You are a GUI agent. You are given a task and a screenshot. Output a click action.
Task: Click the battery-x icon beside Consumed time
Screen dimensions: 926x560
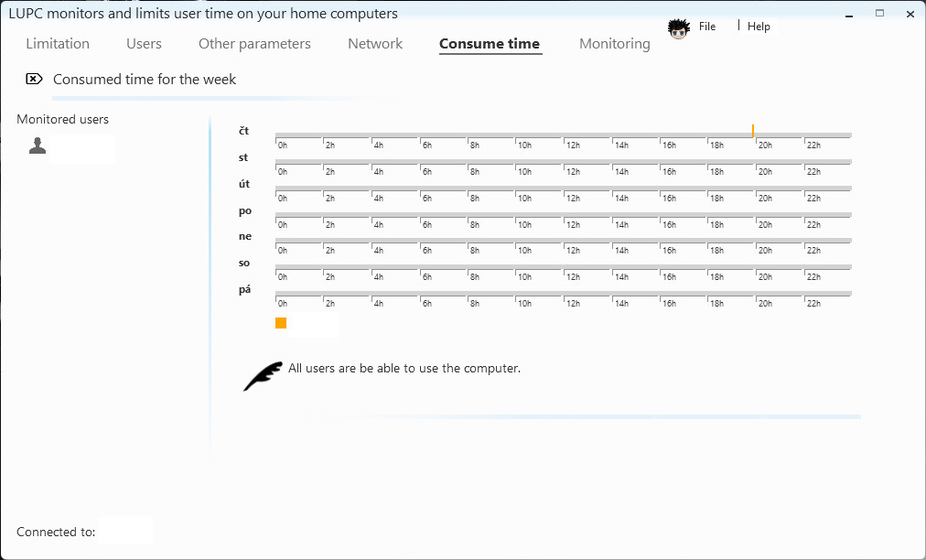[x=34, y=79]
